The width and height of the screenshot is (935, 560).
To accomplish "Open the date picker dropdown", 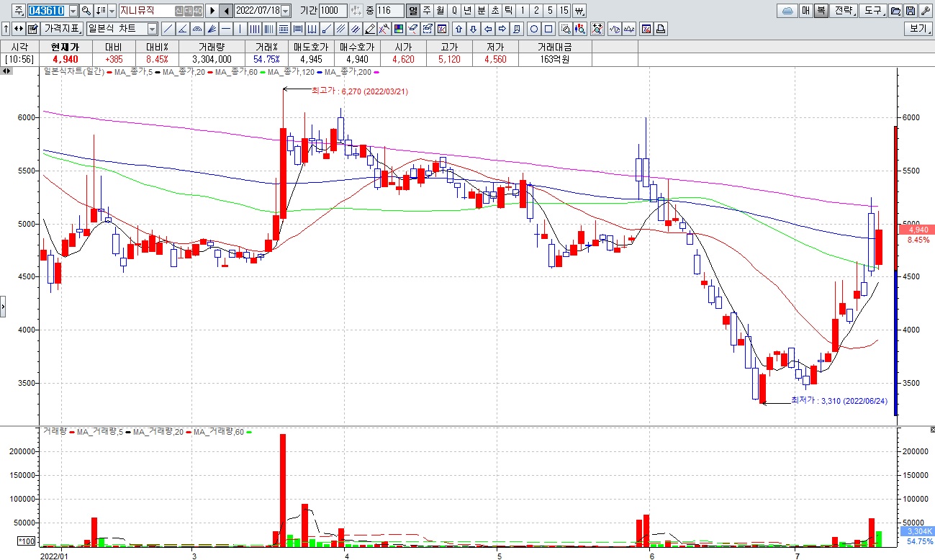I will coord(286,11).
